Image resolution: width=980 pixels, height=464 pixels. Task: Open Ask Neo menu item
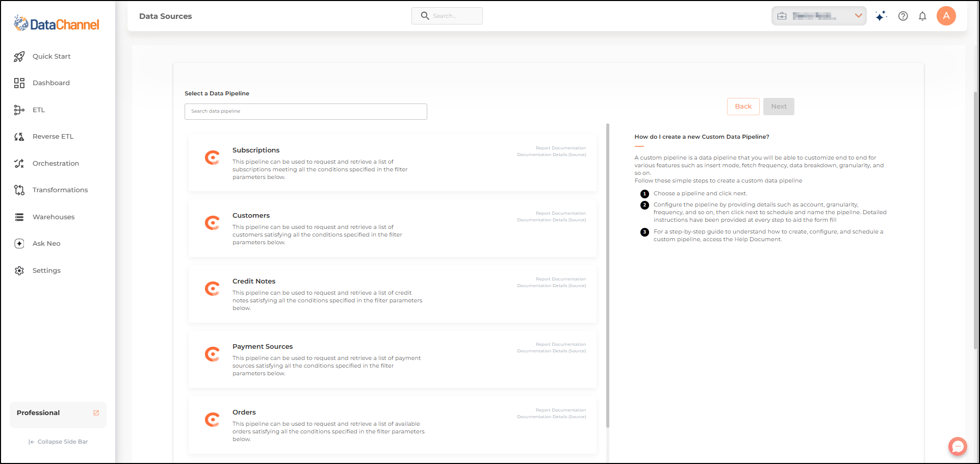click(x=46, y=244)
